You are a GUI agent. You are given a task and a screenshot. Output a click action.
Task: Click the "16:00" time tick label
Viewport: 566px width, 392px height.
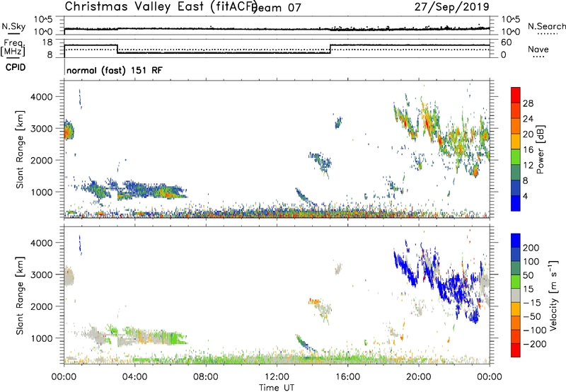[347, 377]
